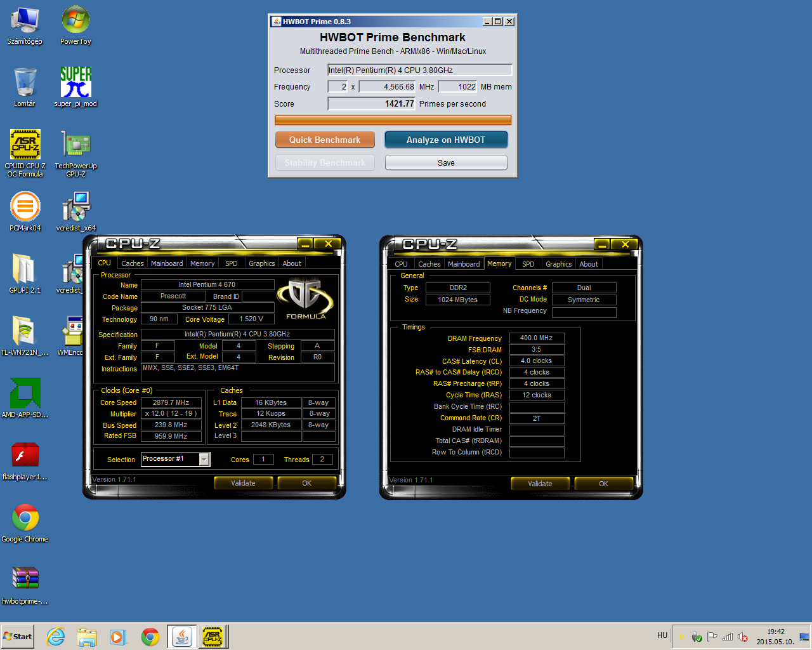The image size is (812, 650).
Task: Select TL-WN721N driver folder icon
Action: click(x=25, y=336)
